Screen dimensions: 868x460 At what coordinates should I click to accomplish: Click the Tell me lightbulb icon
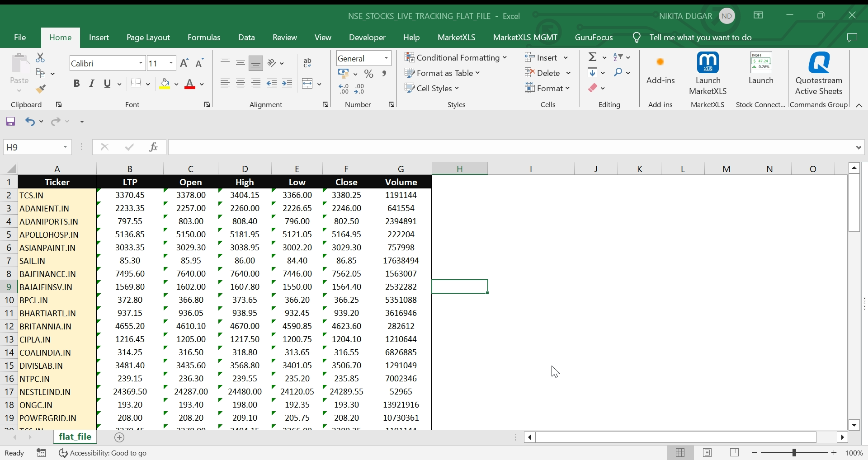[x=637, y=38]
